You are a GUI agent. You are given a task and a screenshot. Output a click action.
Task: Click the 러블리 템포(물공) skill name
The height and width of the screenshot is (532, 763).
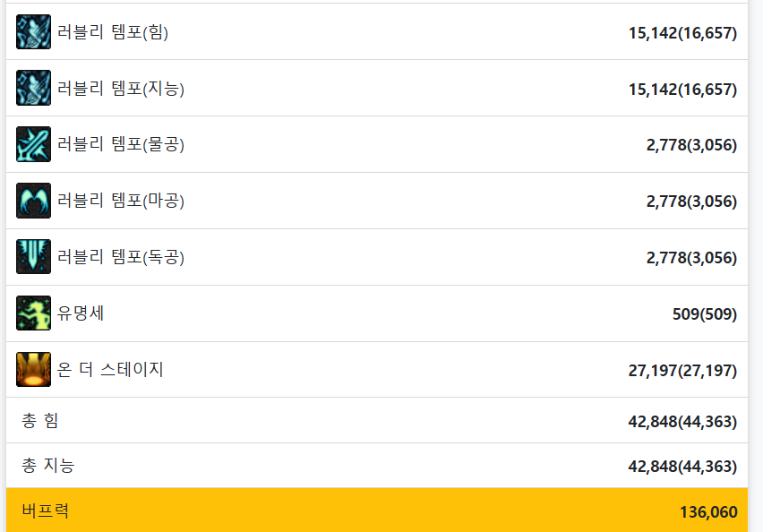click(x=121, y=144)
